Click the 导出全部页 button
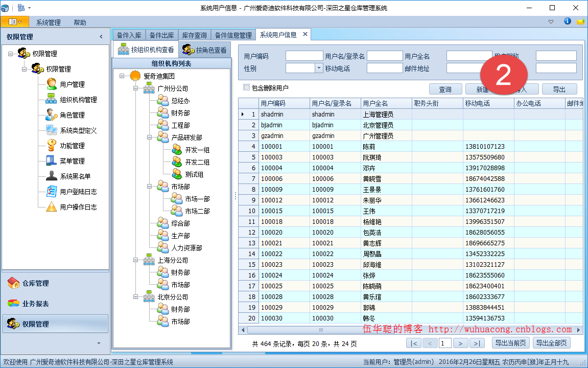Viewport: 588px width, 368px height. (x=551, y=343)
